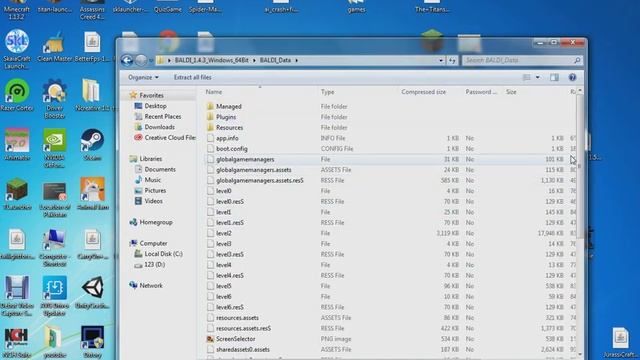This screenshot has width=640, height=360.
Task: Select Favorites in the navigation pane
Action: [x=151, y=95]
